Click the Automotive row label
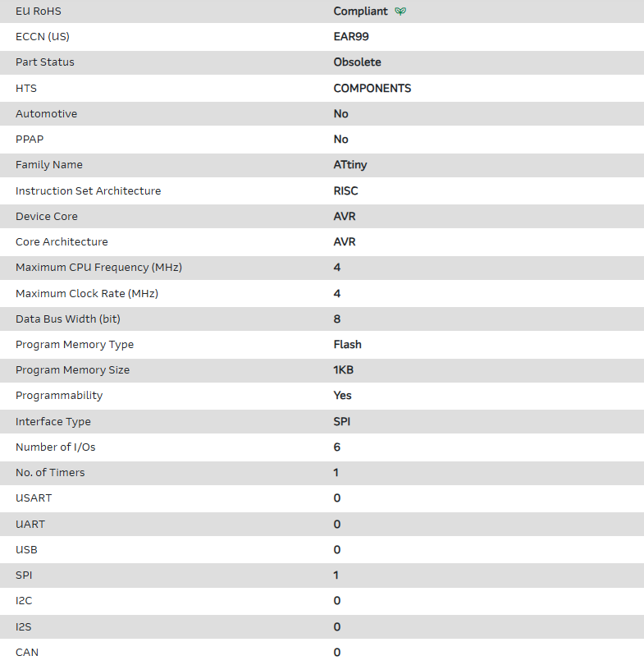 (x=46, y=114)
